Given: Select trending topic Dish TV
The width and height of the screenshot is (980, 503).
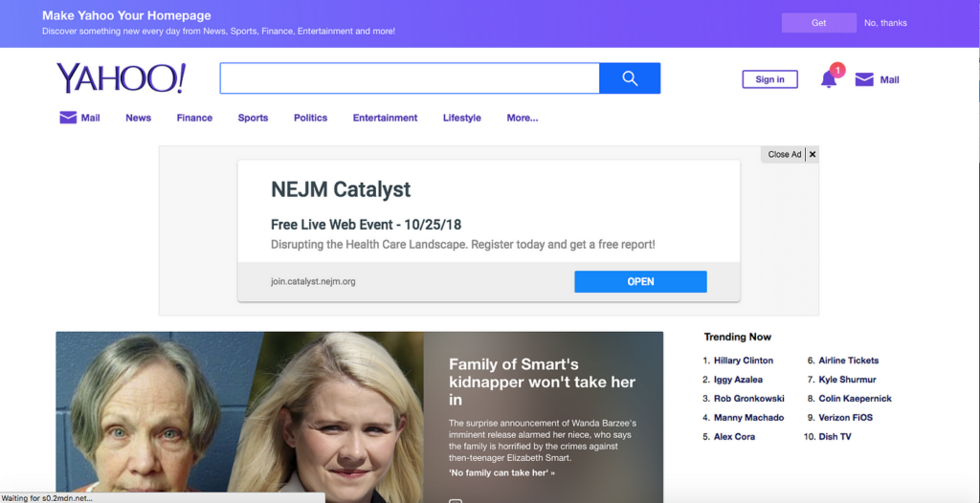Looking at the screenshot, I should pyautogui.click(x=835, y=436).
